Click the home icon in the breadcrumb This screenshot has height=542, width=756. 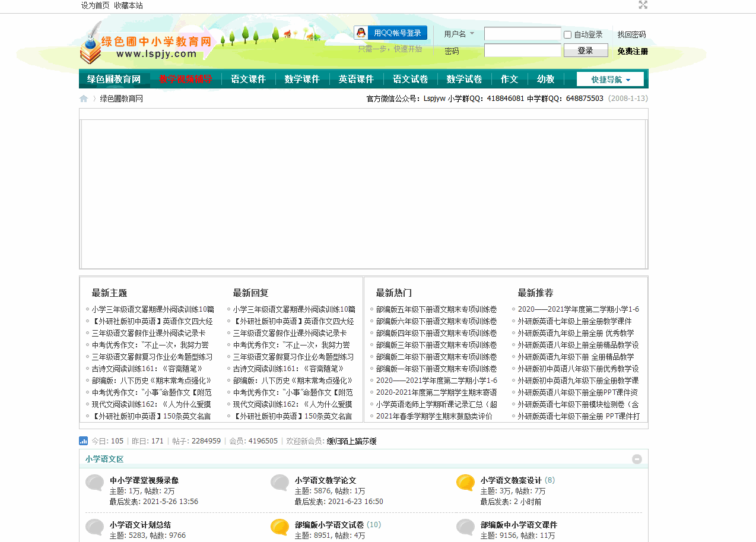pos(84,99)
